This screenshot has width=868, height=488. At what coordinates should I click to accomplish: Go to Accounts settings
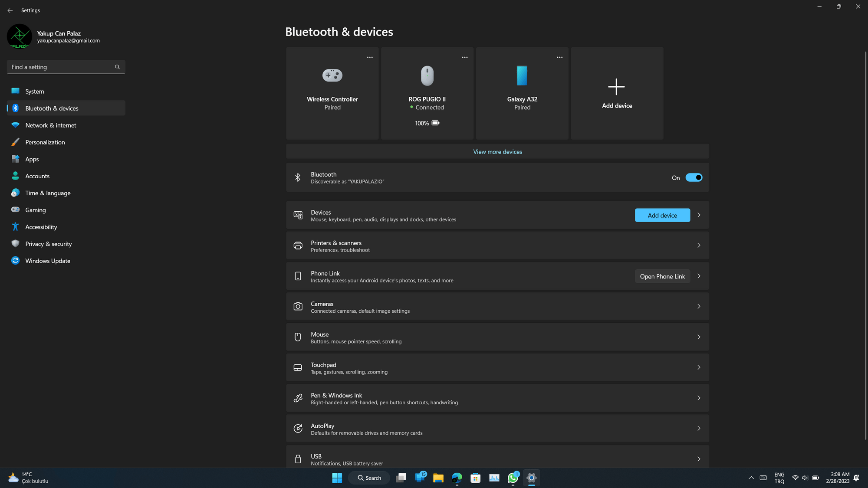pos(66,176)
